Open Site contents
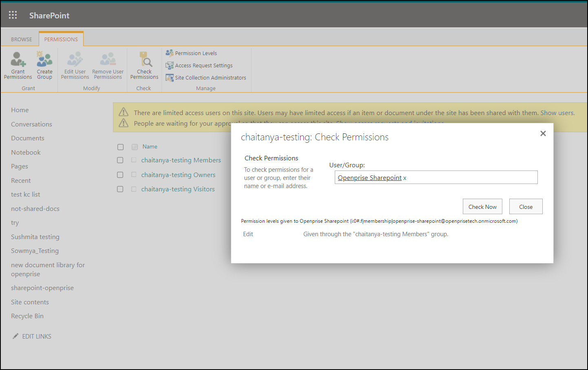Viewport: 588px width, 370px height. (x=30, y=302)
